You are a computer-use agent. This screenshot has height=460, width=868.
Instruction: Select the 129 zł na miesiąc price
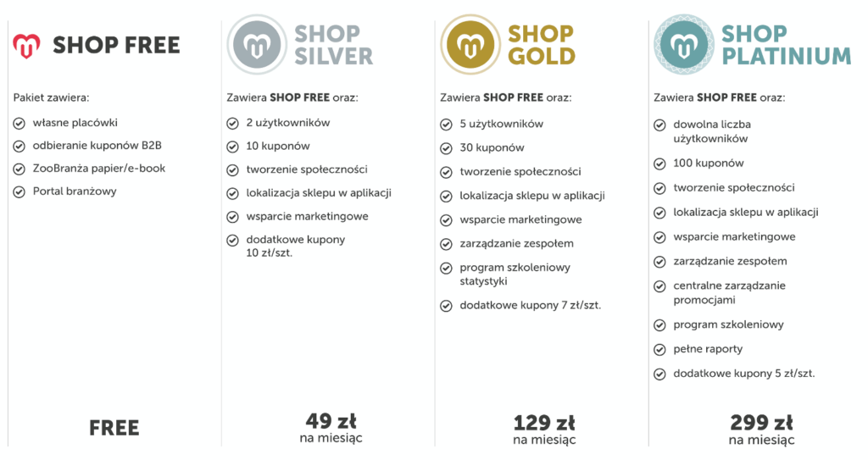[x=544, y=430]
